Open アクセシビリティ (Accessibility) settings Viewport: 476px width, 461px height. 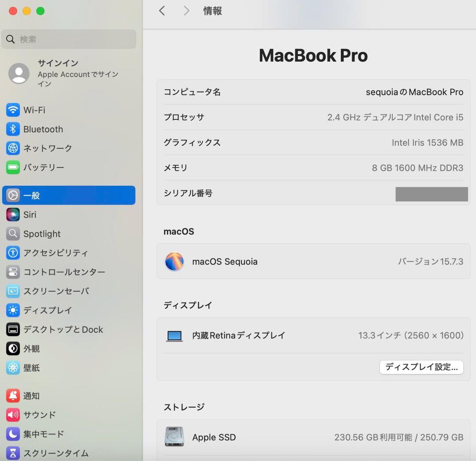click(13, 253)
